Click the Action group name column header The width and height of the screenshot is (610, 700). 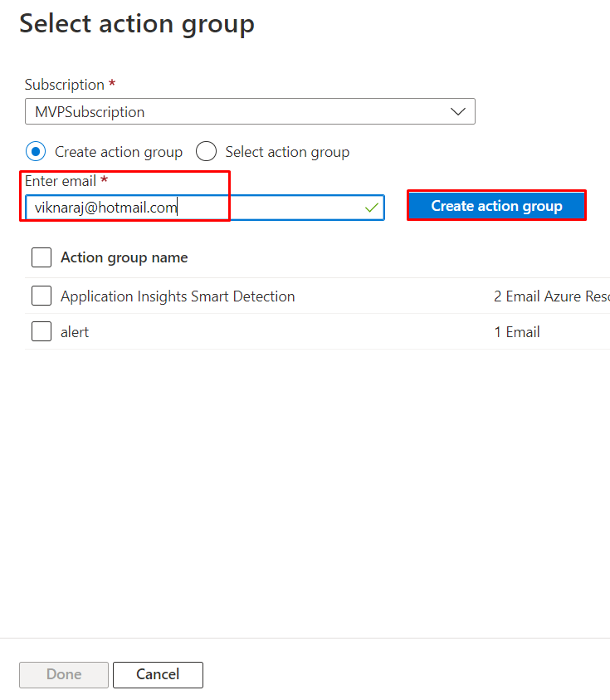pyautogui.click(x=124, y=257)
